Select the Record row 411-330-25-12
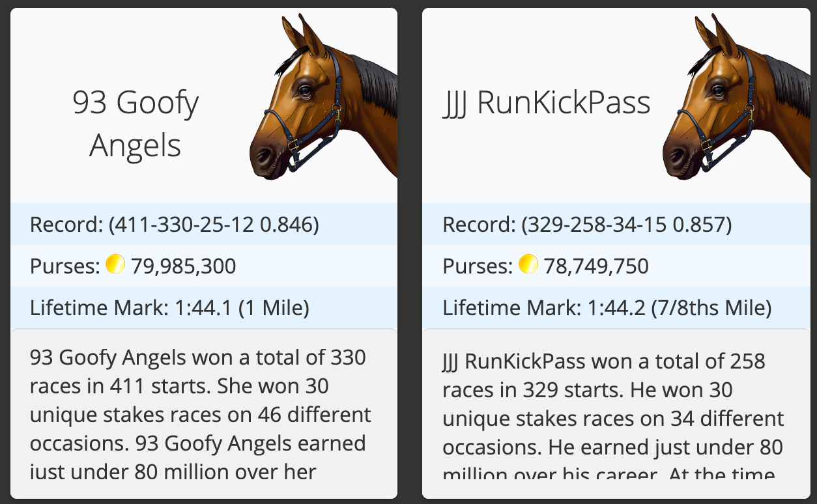 [204, 225]
